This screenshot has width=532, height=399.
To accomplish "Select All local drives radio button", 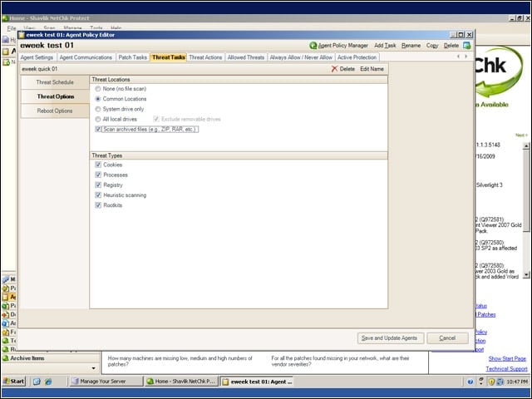I will (x=98, y=120).
